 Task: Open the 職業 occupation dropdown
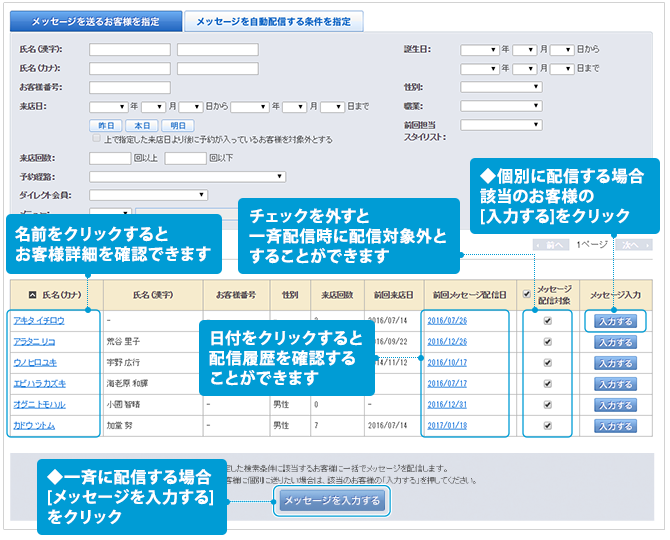click(500, 105)
